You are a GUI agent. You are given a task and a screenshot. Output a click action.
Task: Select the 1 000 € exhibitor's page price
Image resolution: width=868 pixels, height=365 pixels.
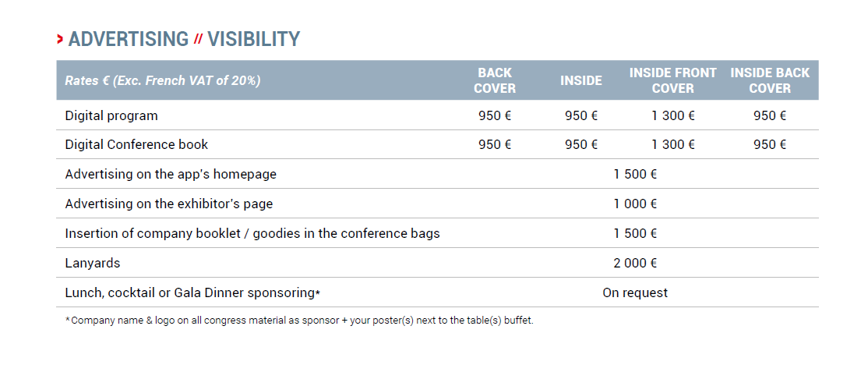(x=635, y=204)
